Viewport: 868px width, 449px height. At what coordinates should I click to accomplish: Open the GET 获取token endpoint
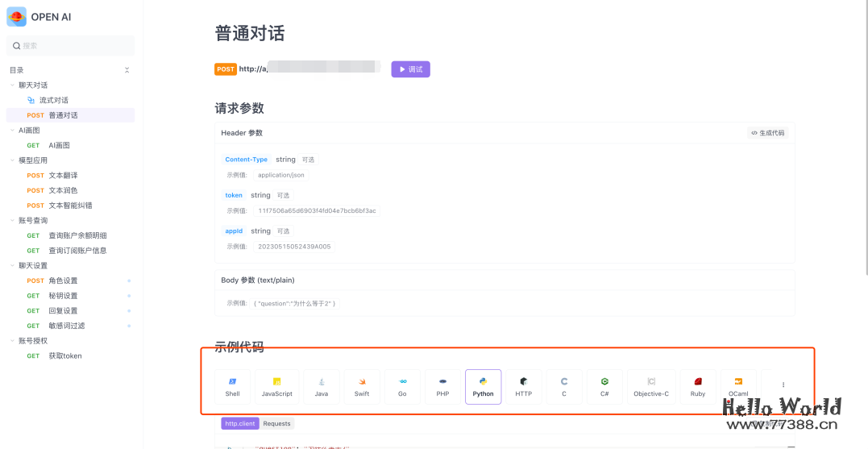tap(70, 355)
